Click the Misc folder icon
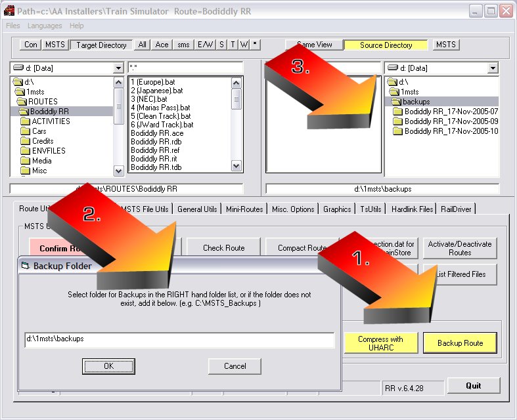This screenshot has height=420, width=517. (x=26, y=171)
